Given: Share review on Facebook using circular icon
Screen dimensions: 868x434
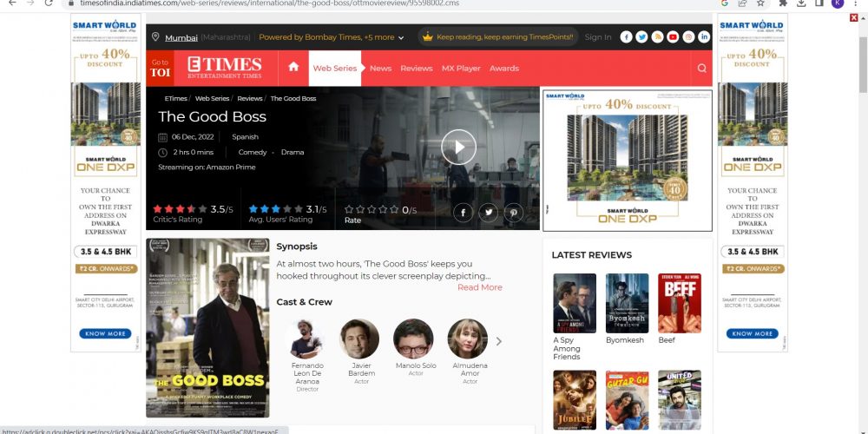Looking at the screenshot, I should (x=463, y=213).
